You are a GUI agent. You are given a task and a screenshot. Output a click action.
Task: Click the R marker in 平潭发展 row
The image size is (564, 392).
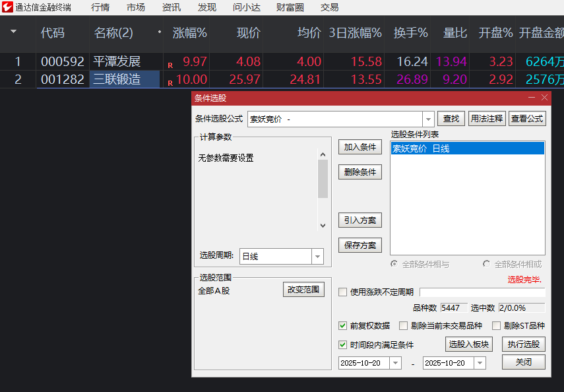click(170, 65)
